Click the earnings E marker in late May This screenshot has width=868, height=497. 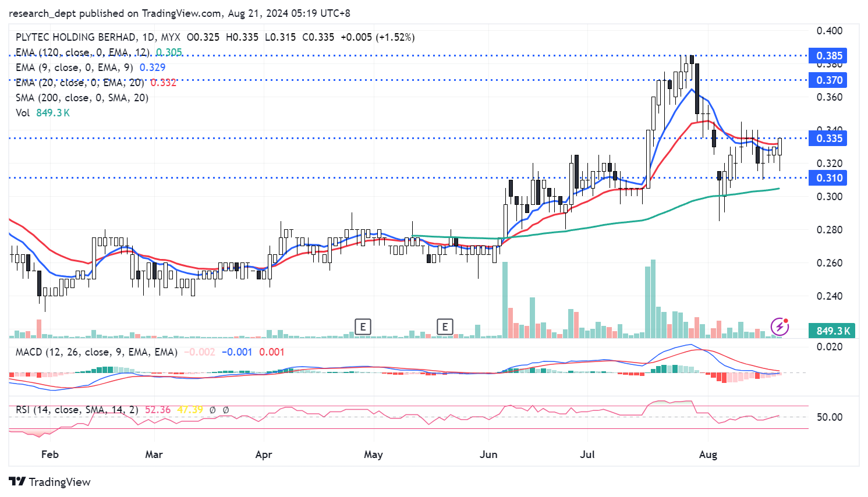point(445,326)
